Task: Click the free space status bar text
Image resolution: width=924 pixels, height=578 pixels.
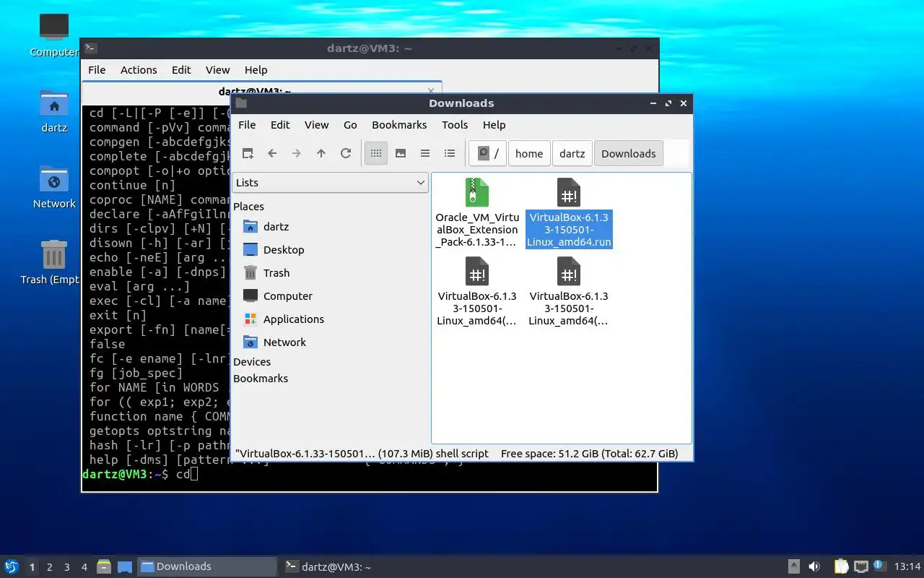Action: [x=589, y=453]
